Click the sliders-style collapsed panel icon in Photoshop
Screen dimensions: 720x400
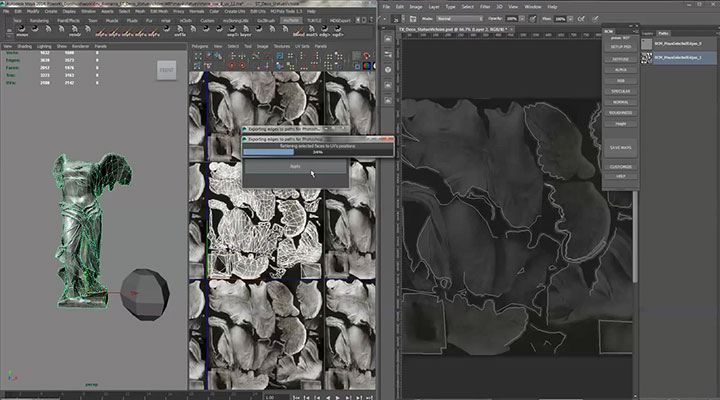(388, 54)
